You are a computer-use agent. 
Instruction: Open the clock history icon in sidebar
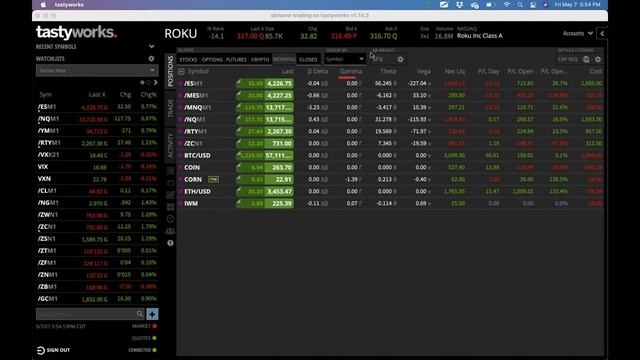click(x=170, y=219)
